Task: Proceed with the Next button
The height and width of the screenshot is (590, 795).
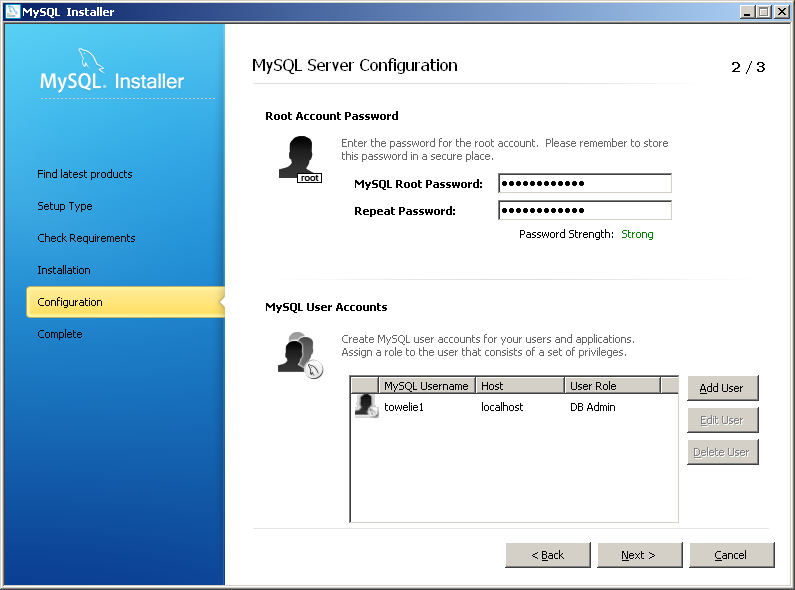Action: tap(639, 555)
